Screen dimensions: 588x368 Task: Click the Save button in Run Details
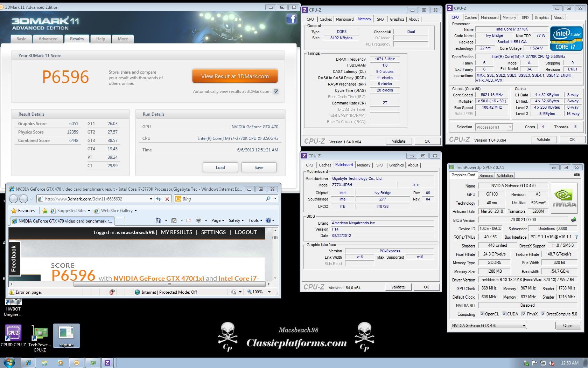click(259, 167)
